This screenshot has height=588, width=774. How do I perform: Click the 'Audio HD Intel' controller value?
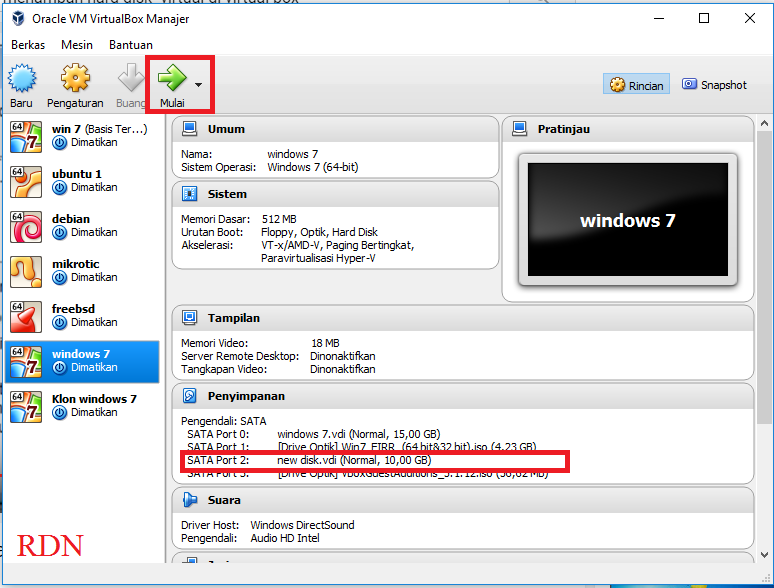click(x=285, y=538)
